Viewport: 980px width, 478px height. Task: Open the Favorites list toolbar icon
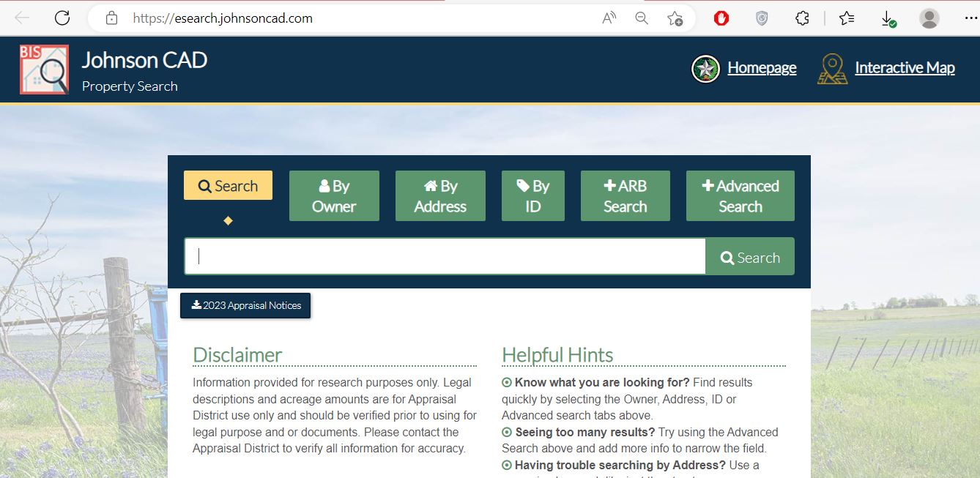[x=847, y=18]
